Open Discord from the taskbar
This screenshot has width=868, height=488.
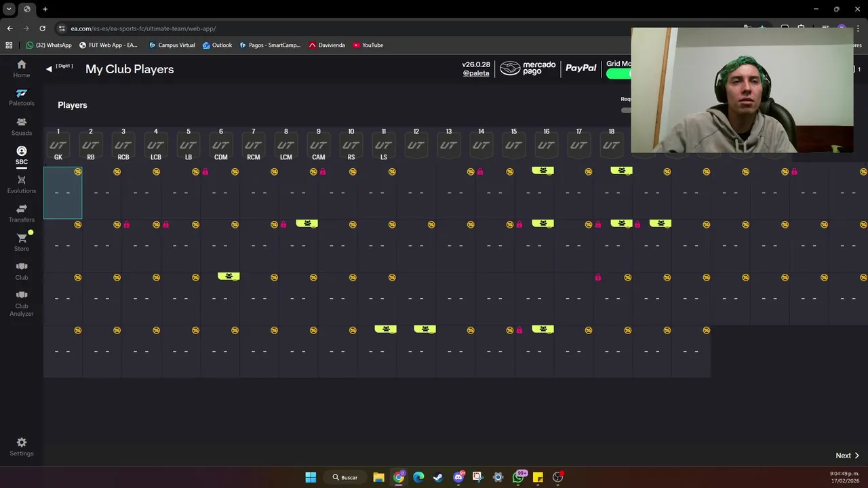click(x=458, y=477)
